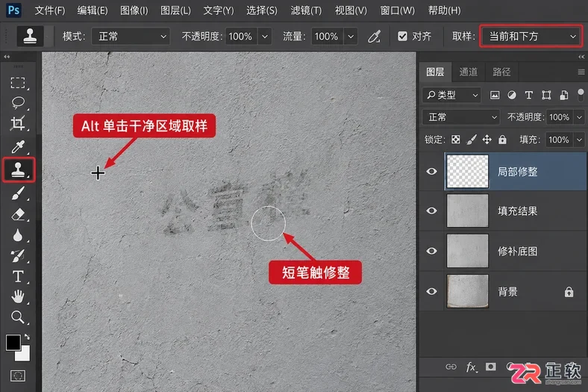Image resolution: width=588 pixels, height=392 pixels.
Task: Filter layers by type layers icon
Action: [x=529, y=96]
